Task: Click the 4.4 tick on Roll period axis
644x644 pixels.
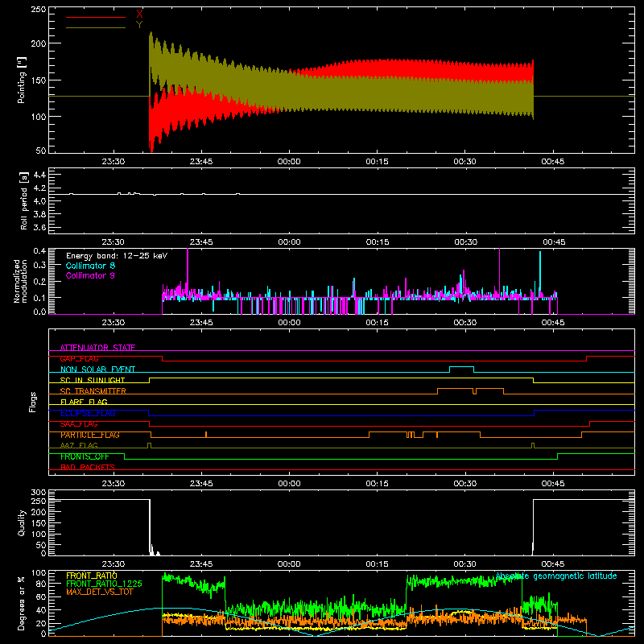Action: click(39, 175)
